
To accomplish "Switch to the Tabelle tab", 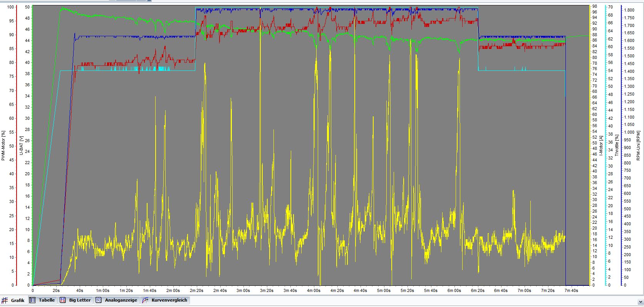I will 46,300.
